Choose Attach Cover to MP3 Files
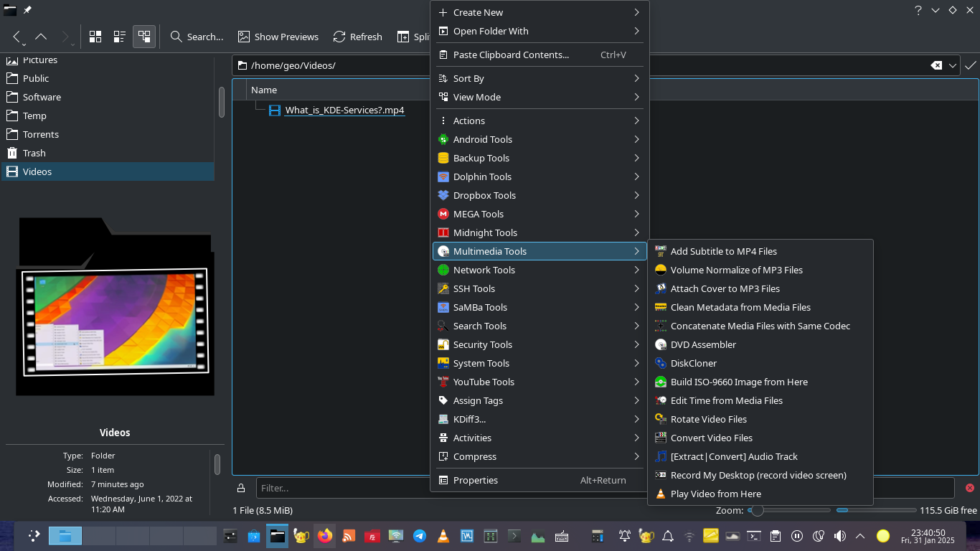Image resolution: width=980 pixels, height=551 pixels. coord(760,288)
